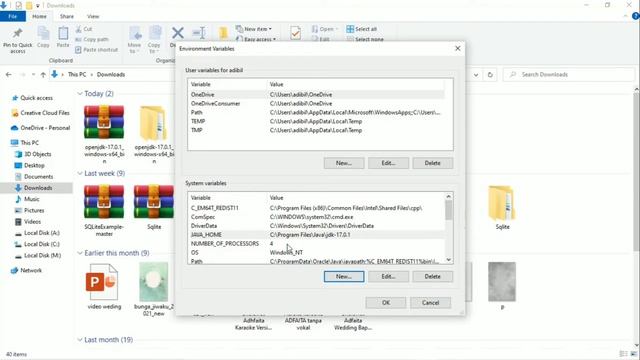Click Cancel in Environment Variables dialog
This screenshot has width=640, height=360.
click(431, 303)
